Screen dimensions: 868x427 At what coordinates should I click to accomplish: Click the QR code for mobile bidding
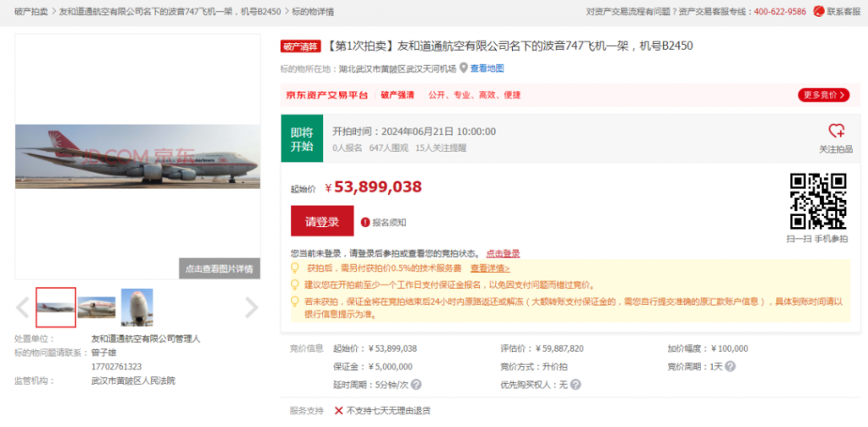(x=818, y=202)
